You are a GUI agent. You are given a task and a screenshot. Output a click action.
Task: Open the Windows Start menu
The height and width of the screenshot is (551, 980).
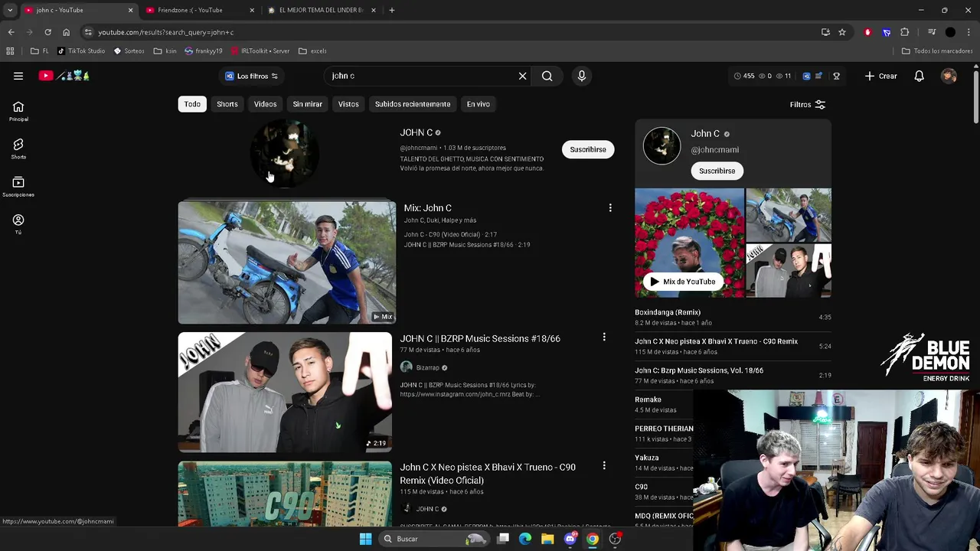[x=365, y=539]
